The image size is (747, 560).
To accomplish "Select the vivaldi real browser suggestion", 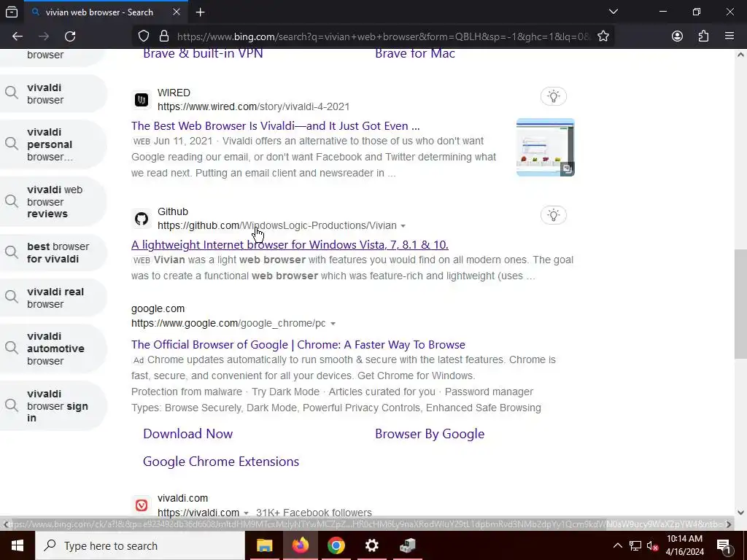I will tap(53, 297).
